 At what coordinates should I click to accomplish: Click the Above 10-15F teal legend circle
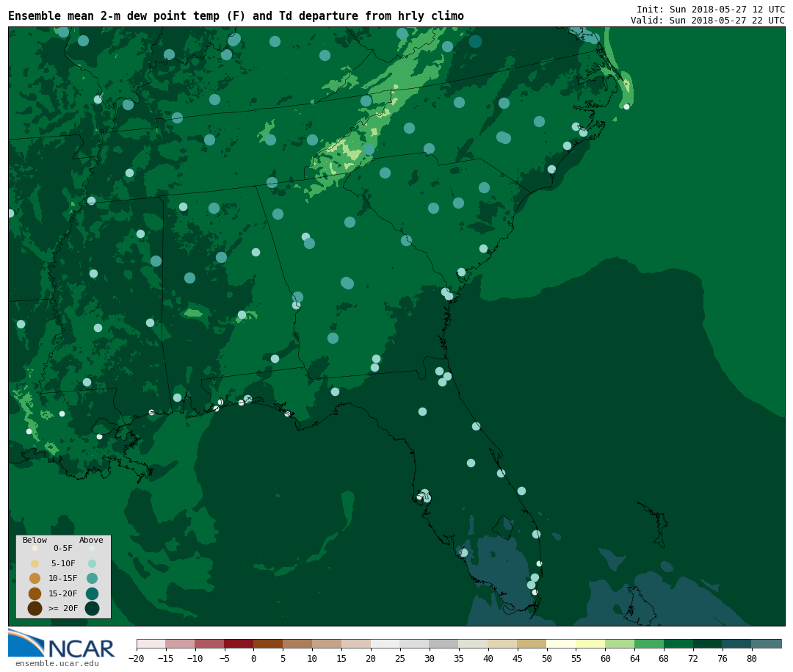[92, 578]
